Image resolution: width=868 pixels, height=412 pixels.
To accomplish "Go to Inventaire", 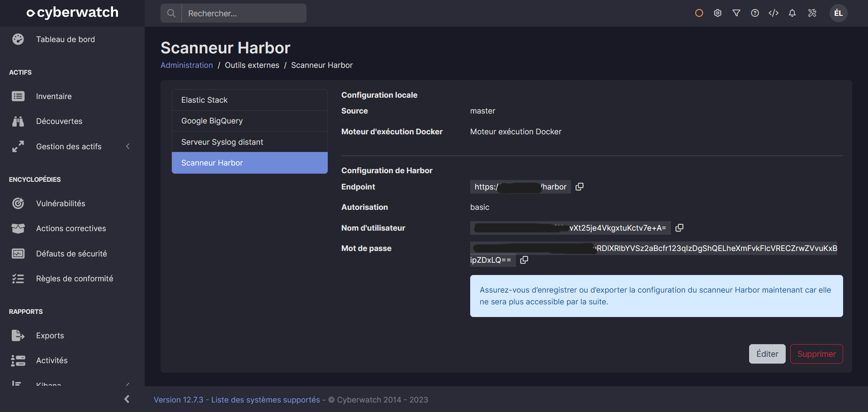I will click(x=54, y=96).
